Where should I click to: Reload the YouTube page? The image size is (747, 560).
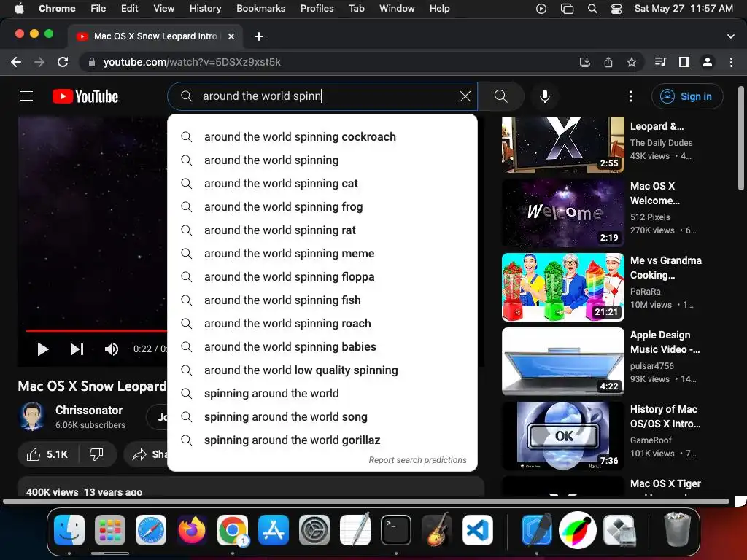[63, 62]
